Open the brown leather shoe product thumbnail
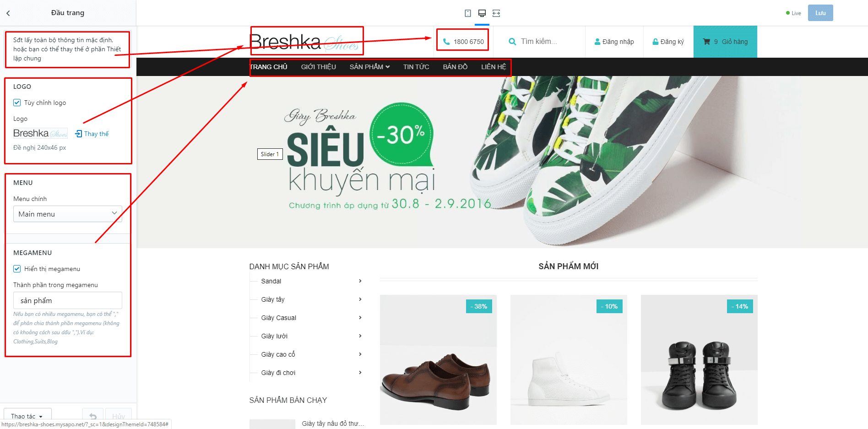 pyautogui.click(x=438, y=360)
